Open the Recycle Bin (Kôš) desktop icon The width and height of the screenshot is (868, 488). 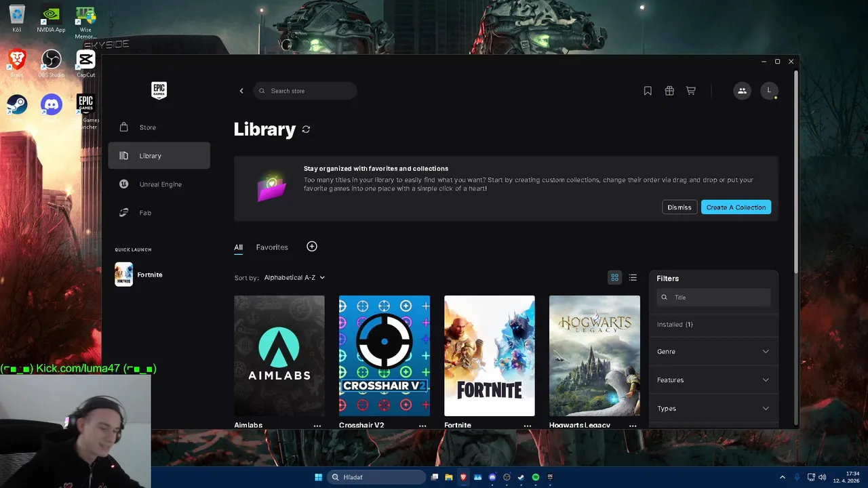(17, 19)
